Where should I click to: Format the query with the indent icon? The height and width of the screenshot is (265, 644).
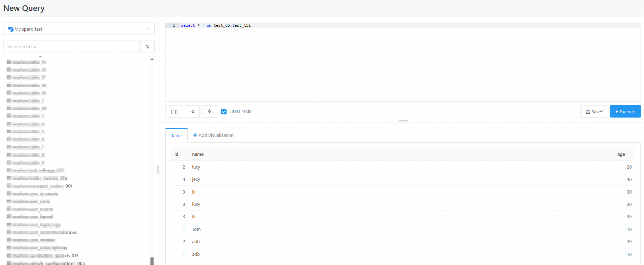[x=192, y=112]
